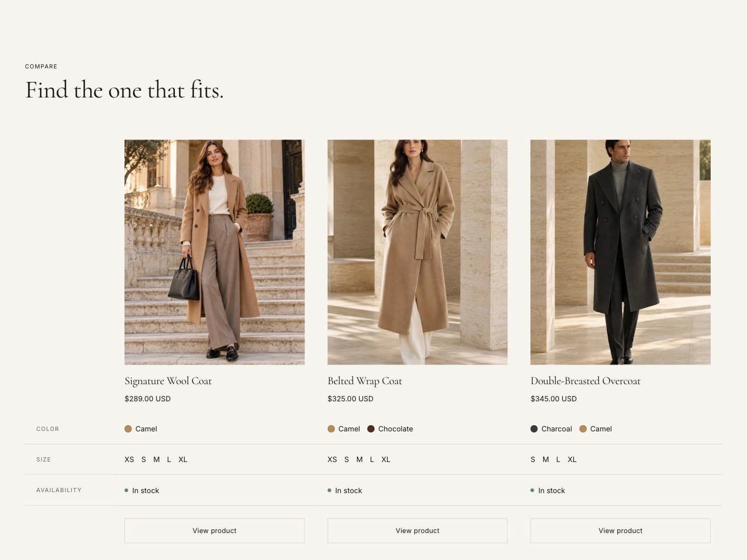Click View product under Belted Wrap Coat
Screen dimensions: 747x560
[417, 530]
